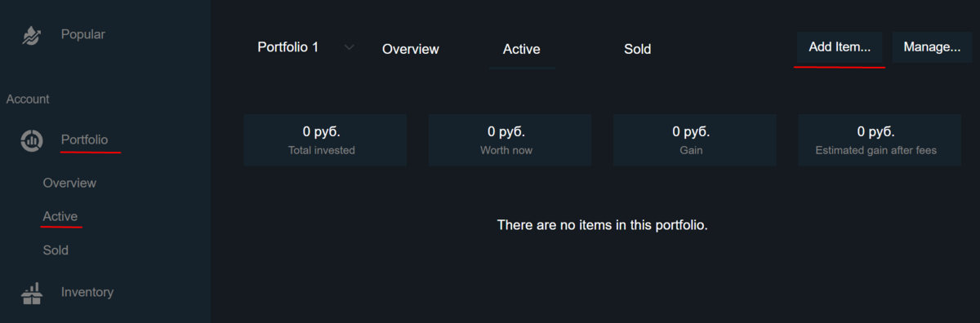Click the chevron next to Portfolio 1
Screen dimensions: 980x323
(350, 47)
